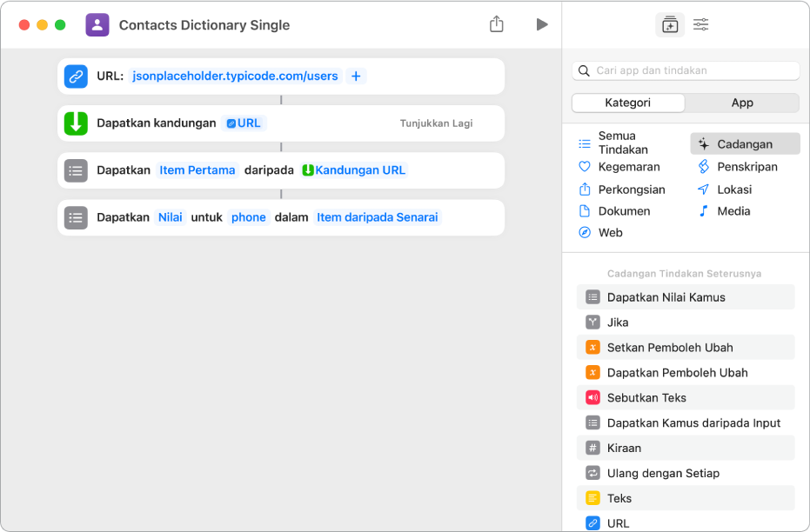Open the Item Pertama dropdown
Screen dimensions: 810x532
coord(197,170)
